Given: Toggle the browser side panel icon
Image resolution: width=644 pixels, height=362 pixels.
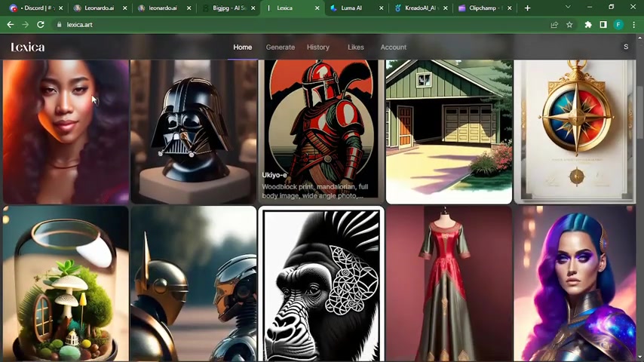Looking at the screenshot, I should coord(603,25).
